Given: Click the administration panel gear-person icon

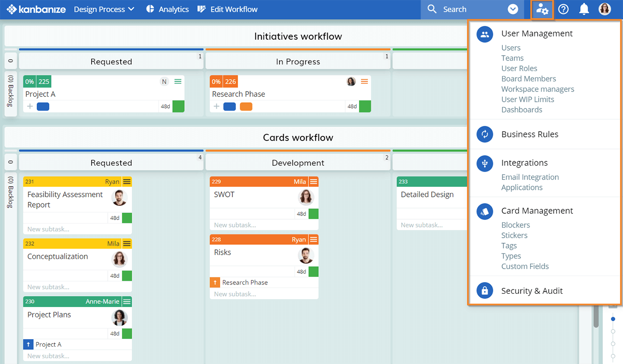Looking at the screenshot, I should pos(542,9).
